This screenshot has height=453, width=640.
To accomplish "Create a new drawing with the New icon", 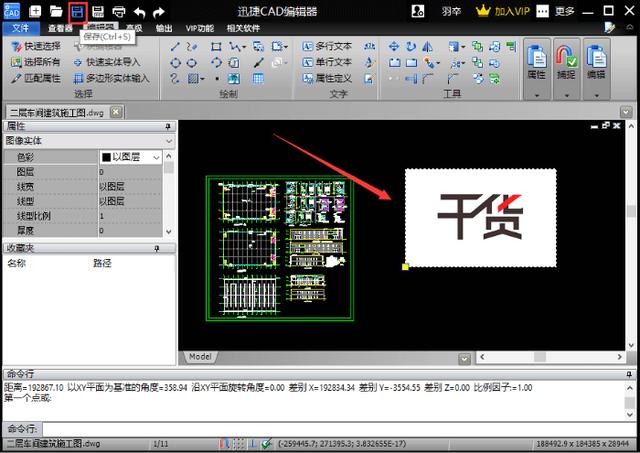I will (35, 11).
